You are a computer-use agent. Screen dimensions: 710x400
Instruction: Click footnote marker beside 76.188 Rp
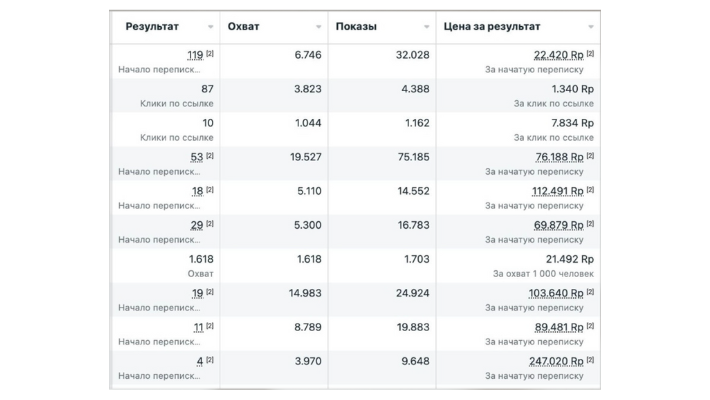590,155
